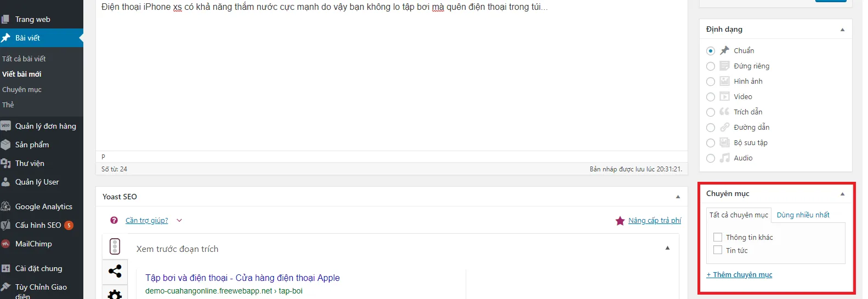Click Bộ sưu tập gallery icon

724,142
